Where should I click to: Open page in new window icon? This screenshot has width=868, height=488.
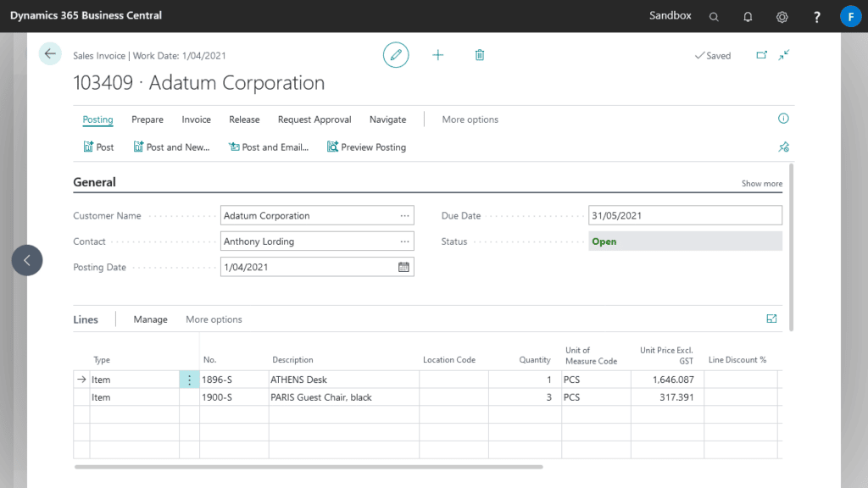tap(761, 55)
